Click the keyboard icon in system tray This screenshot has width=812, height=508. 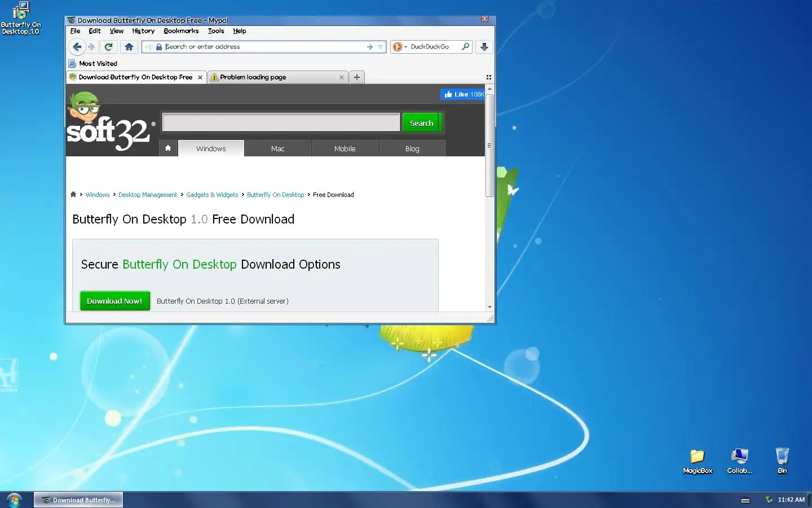tap(745, 500)
